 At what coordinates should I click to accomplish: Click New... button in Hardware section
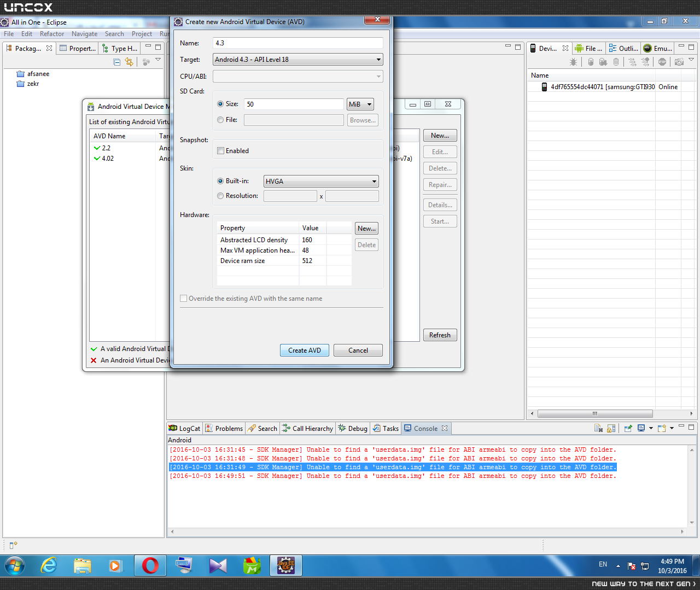366,229
